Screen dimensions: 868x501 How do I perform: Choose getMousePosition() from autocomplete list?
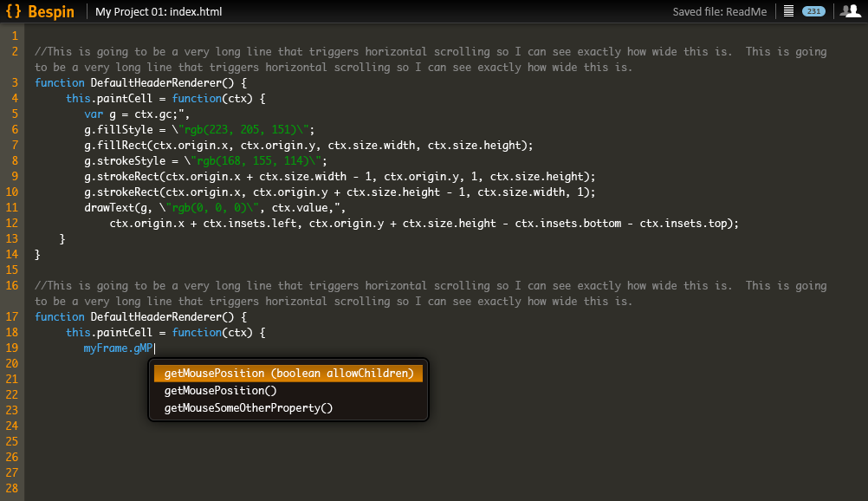tap(220, 391)
